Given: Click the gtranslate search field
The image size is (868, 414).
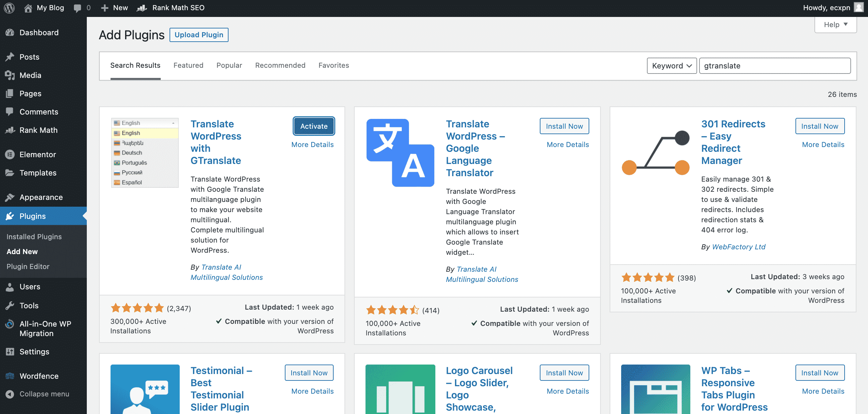Looking at the screenshot, I should [x=775, y=66].
